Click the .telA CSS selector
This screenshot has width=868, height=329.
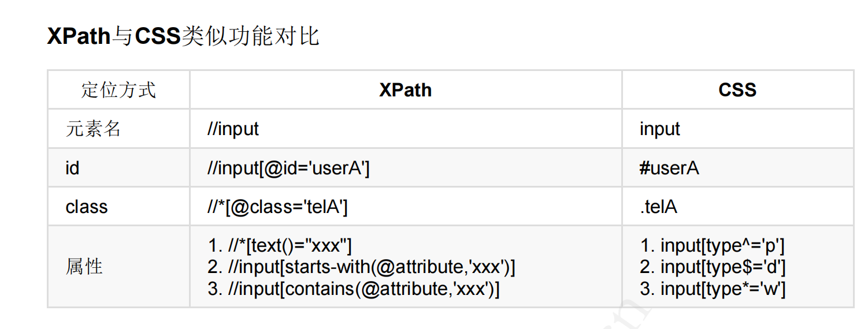tap(658, 207)
